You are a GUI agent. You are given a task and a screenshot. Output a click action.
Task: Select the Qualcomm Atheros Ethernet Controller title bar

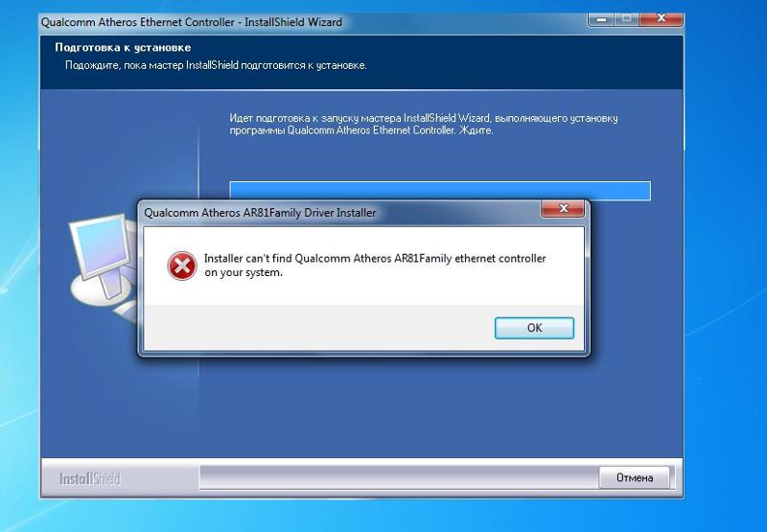[314, 22]
